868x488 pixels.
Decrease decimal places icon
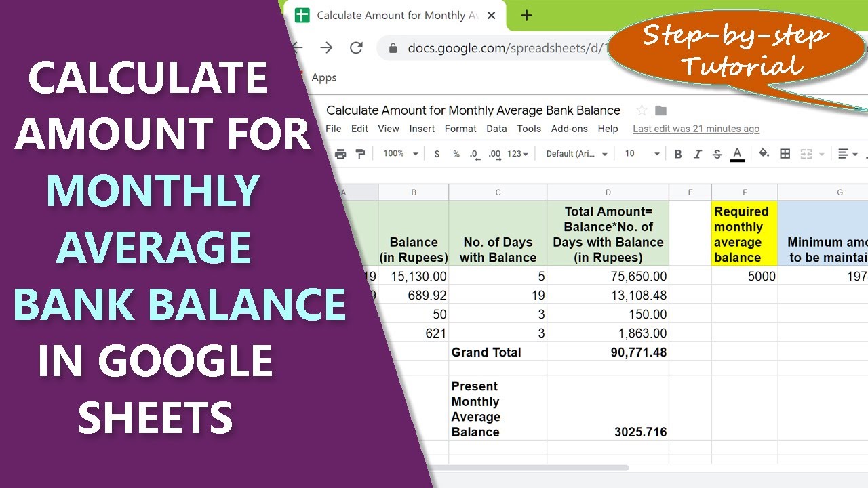tap(475, 155)
